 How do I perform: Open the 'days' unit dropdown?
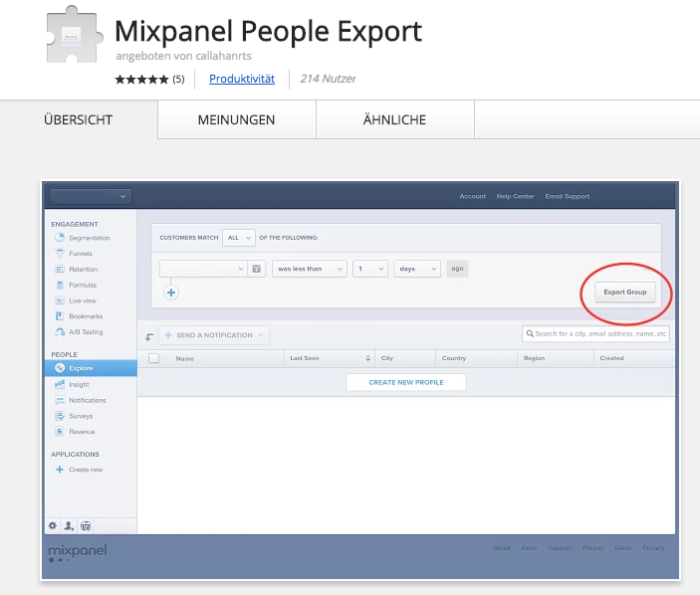[417, 269]
